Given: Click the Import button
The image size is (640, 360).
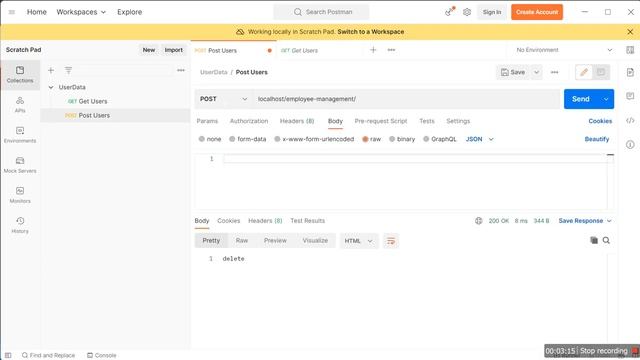Looking at the screenshot, I should pyautogui.click(x=173, y=50).
